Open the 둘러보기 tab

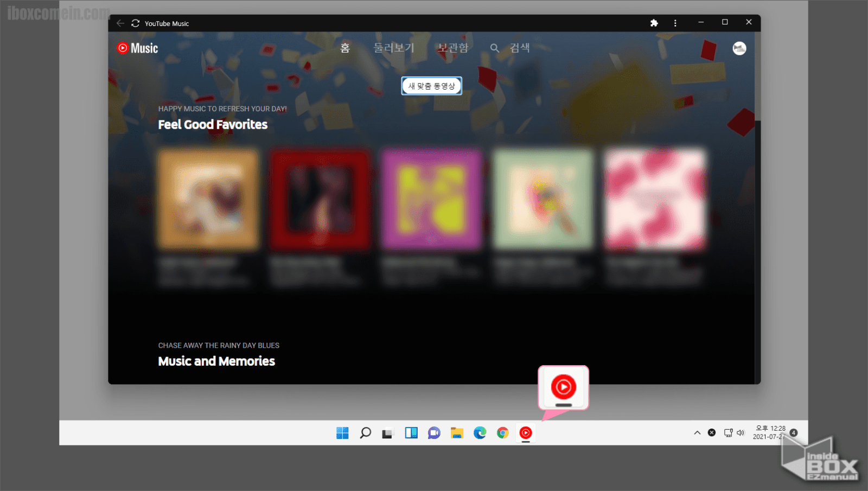pos(394,48)
